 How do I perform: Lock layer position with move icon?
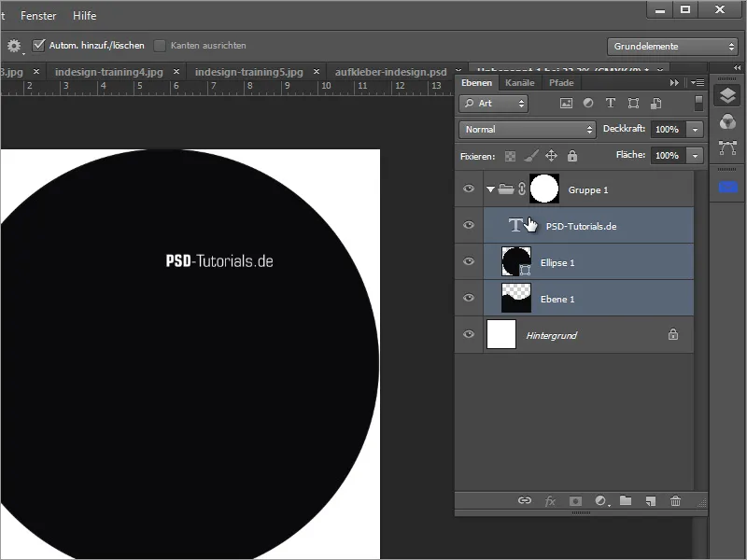click(x=551, y=156)
